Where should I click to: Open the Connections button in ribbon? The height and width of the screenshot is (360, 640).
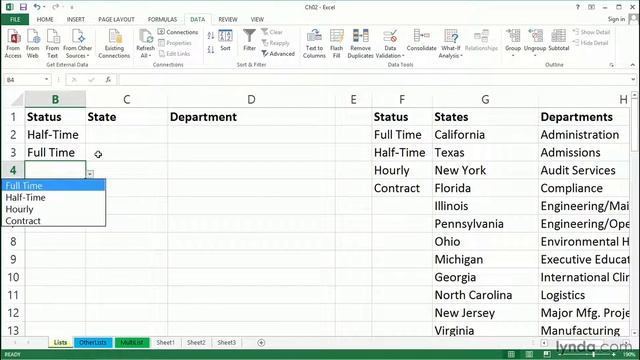click(178, 32)
